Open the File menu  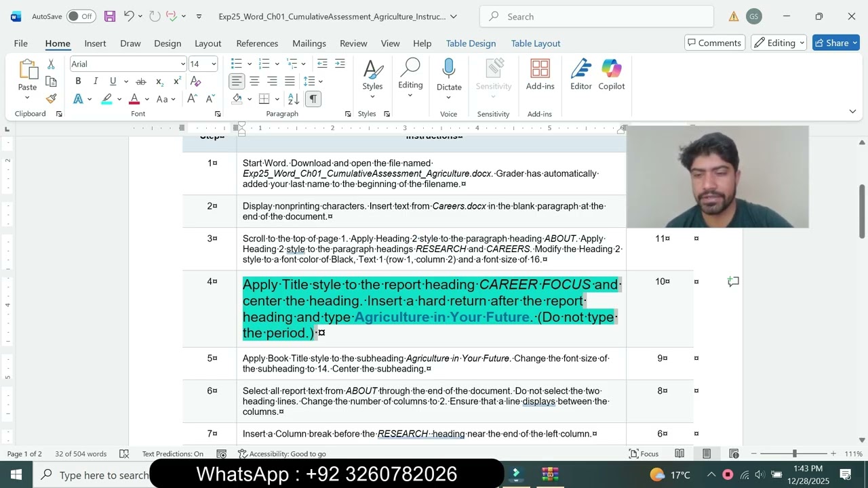pyautogui.click(x=21, y=43)
